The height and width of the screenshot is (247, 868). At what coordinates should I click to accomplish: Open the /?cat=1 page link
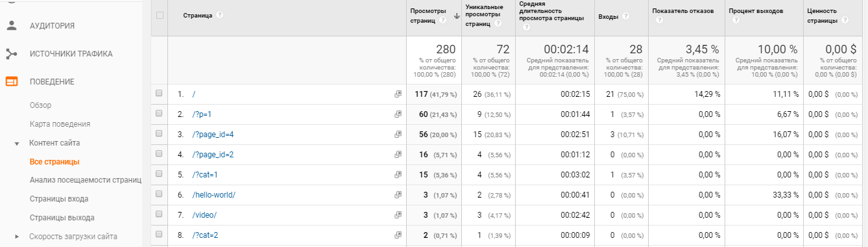(x=205, y=175)
